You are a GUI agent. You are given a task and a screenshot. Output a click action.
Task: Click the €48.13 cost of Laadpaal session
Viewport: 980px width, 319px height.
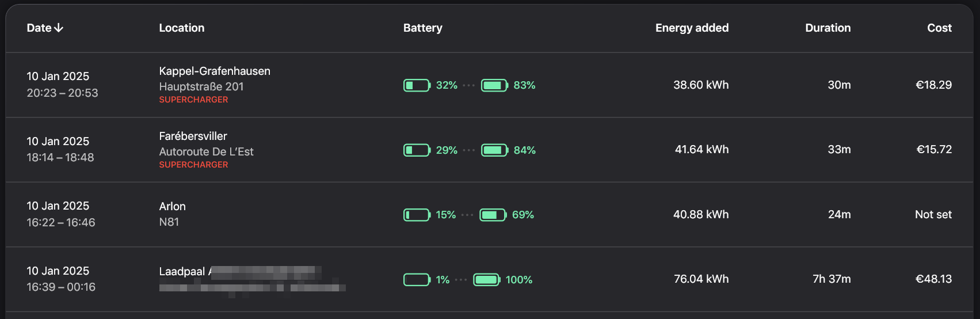[x=933, y=279]
